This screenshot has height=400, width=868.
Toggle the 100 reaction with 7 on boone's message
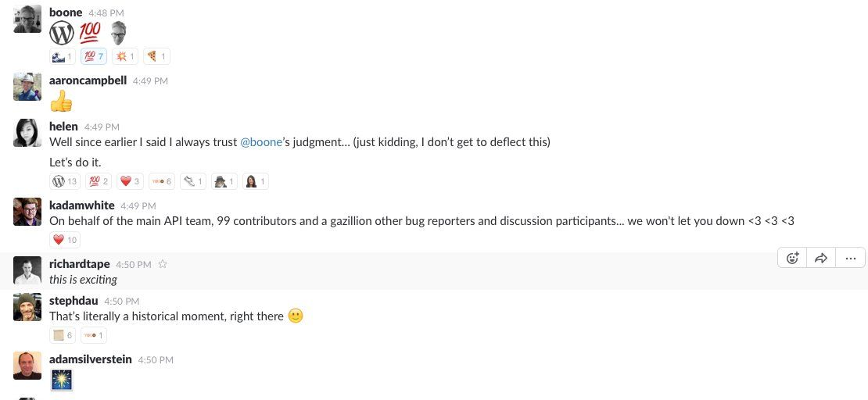(94, 56)
